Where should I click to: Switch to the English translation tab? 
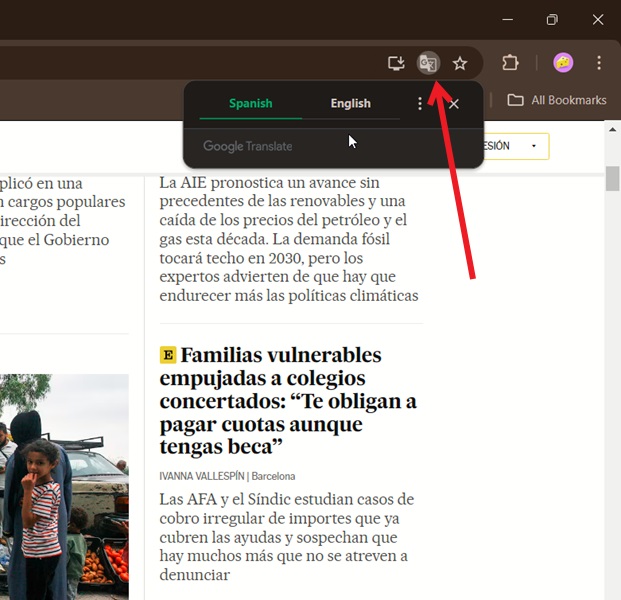tap(351, 103)
